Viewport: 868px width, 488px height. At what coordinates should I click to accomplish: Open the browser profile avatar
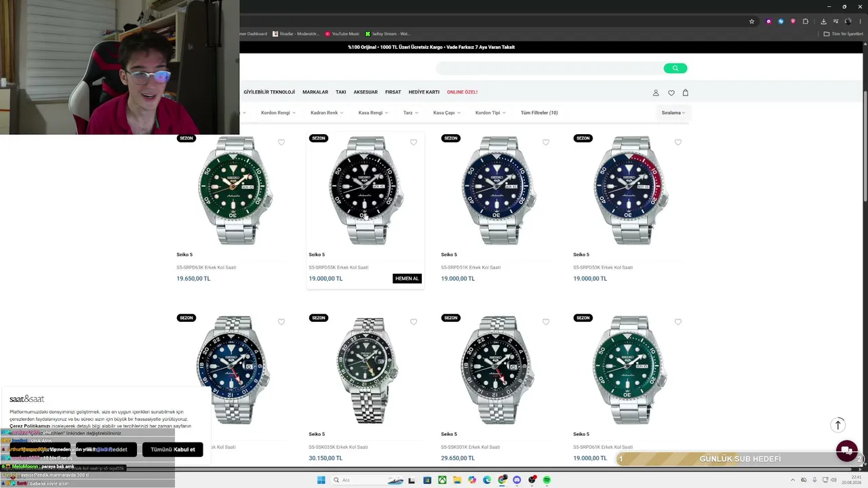point(848,21)
